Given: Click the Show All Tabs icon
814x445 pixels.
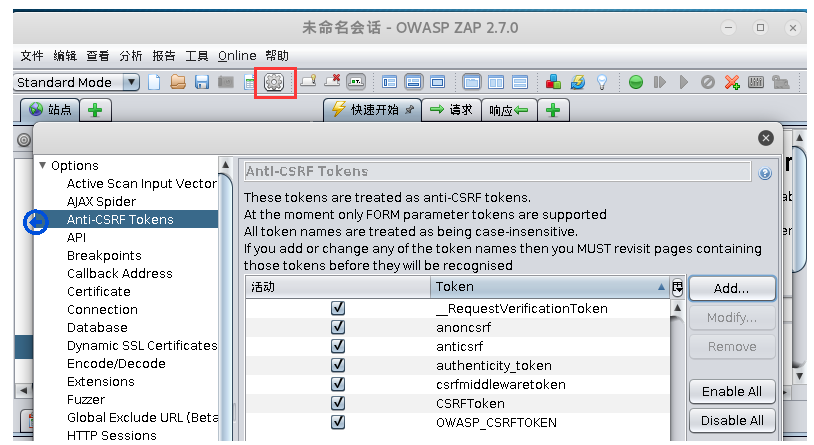Looking at the screenshot, I should click(309, 82).
